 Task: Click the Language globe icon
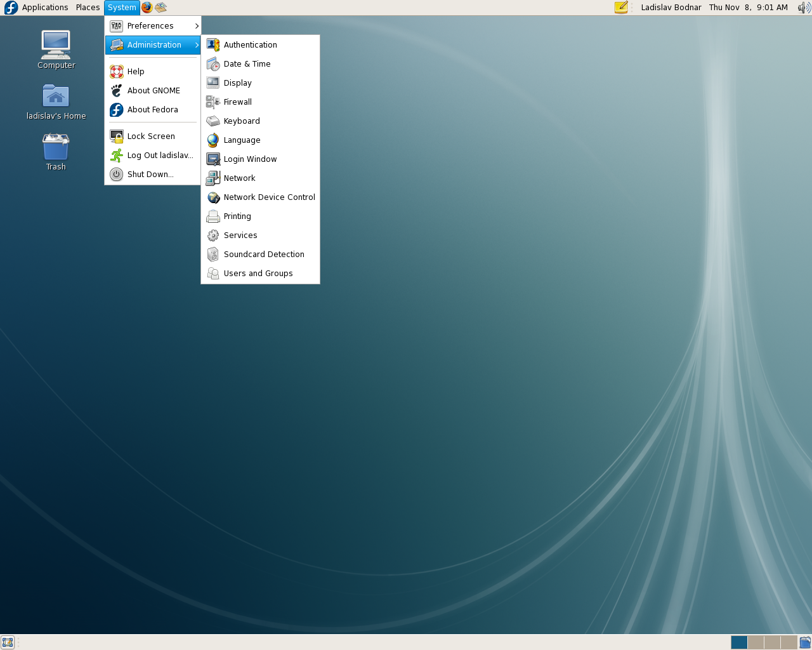tap(213, 140)
